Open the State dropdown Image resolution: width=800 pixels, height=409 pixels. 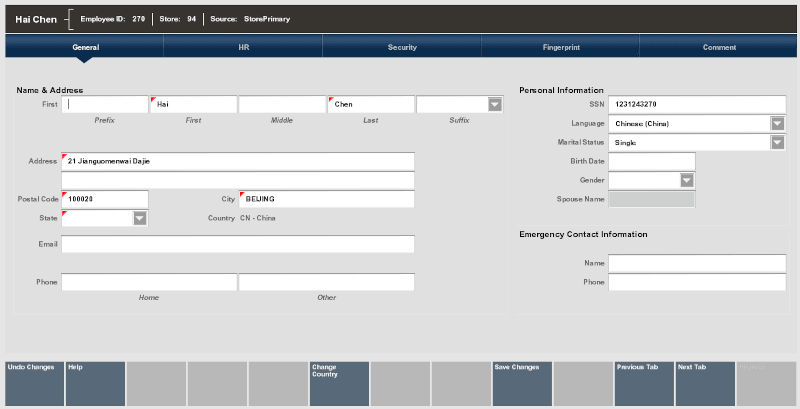(140, 218)
